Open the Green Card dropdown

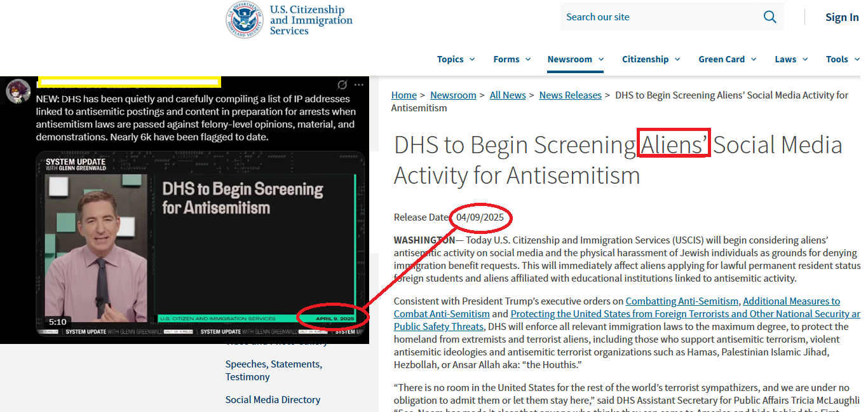tap(728, 59)
